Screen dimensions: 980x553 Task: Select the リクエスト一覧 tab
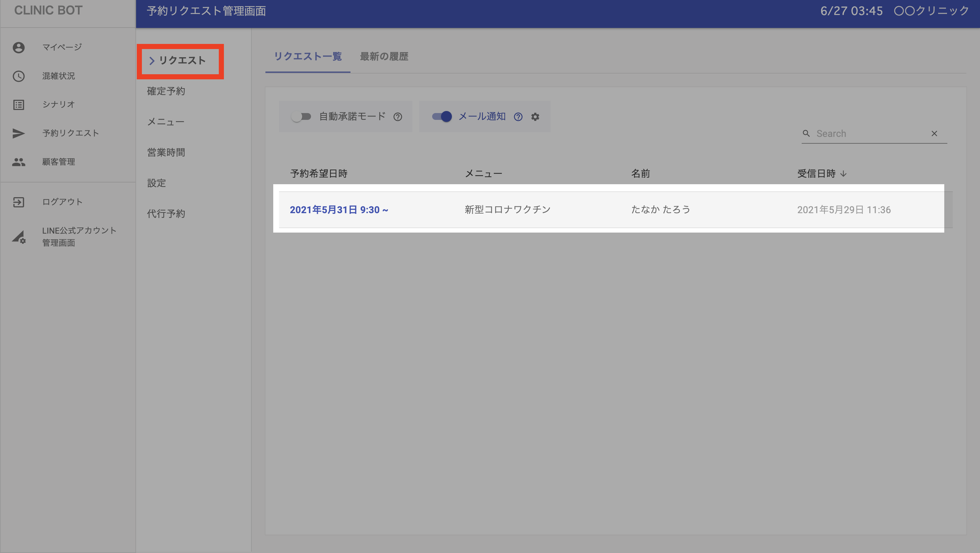coord(308,57)
